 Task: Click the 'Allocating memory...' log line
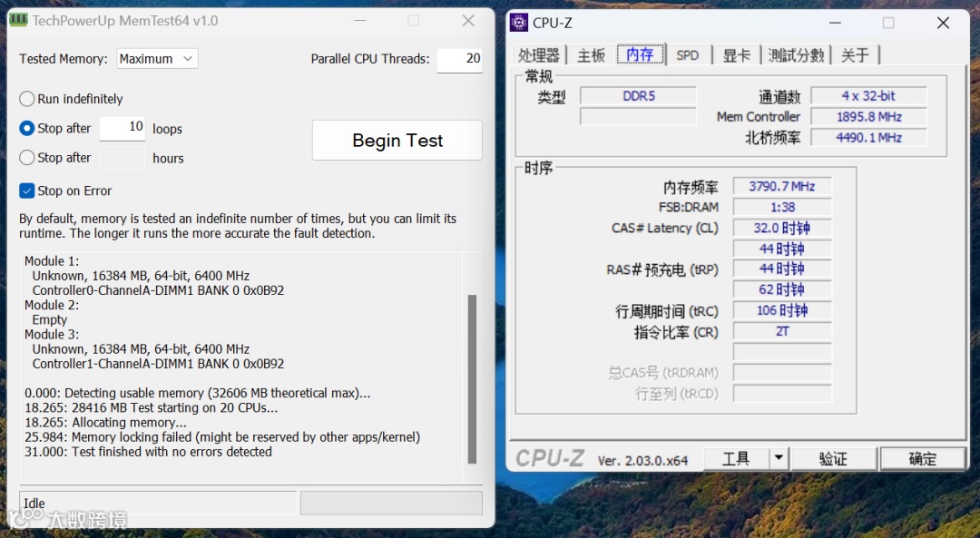point(105,423)
